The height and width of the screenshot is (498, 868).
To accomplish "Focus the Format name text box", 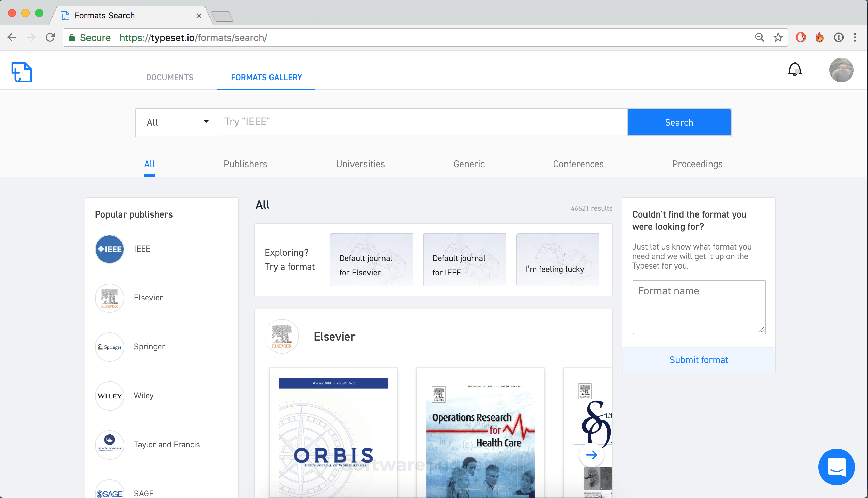I will 698,307.
